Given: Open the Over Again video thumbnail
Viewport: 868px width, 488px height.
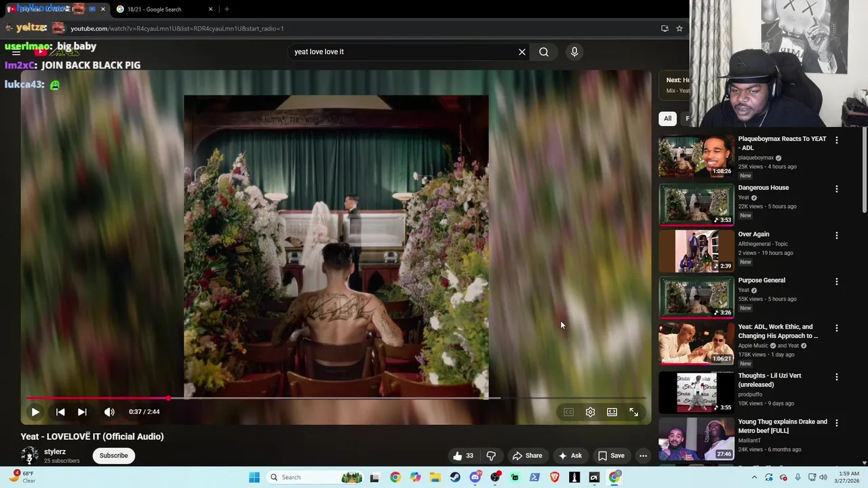Looking at the screenshot, I should (696, 251).
